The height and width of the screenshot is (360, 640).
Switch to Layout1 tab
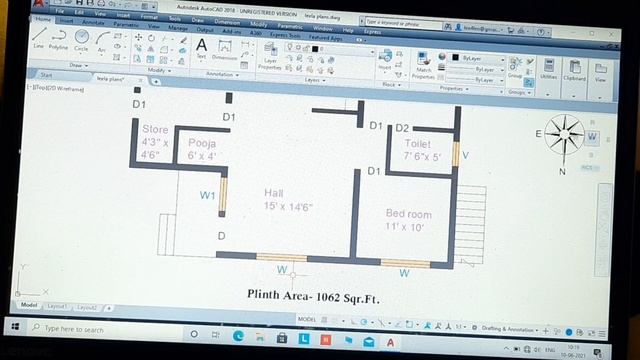coord(56,306)
